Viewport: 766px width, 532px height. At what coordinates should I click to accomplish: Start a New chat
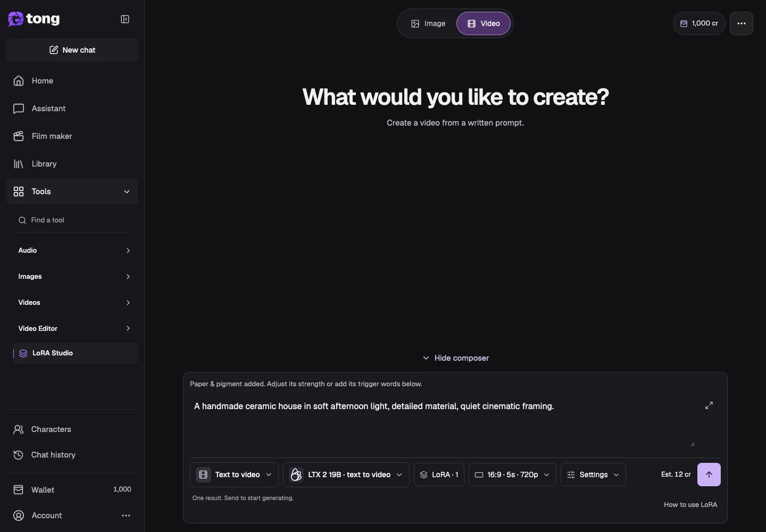point(72,50)
